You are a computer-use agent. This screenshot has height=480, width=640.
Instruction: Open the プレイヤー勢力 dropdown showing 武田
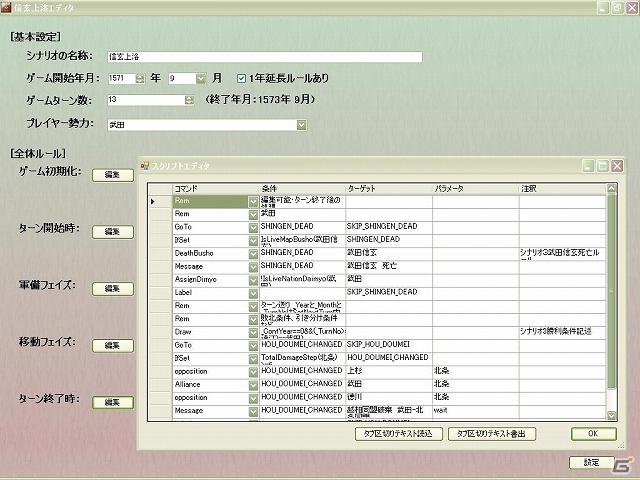pyautogui.click(x=301, y=125)
